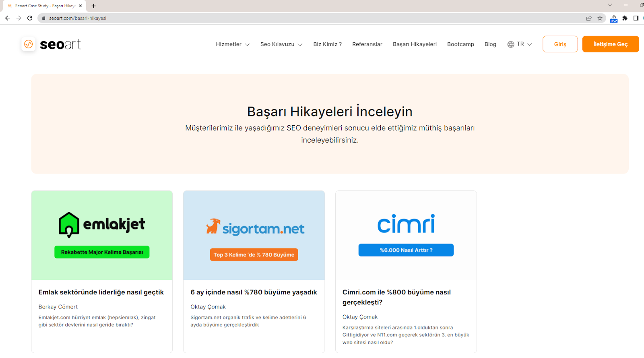Click the share page icon in address bar
This screenshot has width=644, height=358.
[x=589, y=18]
